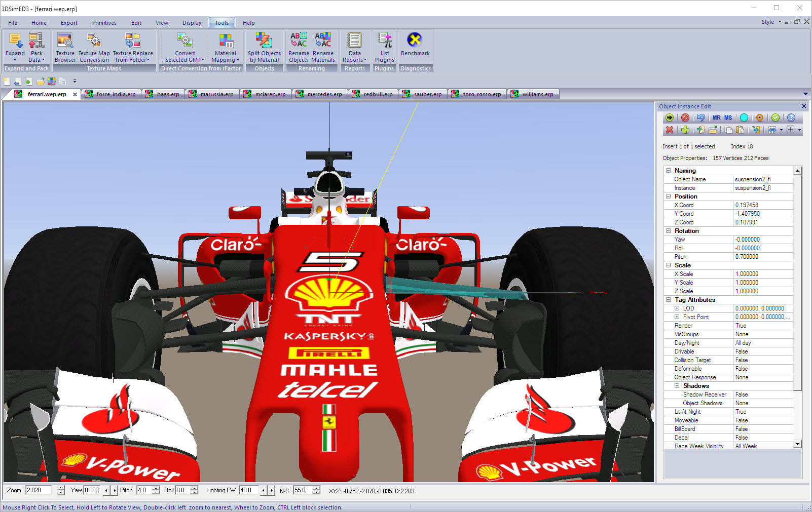Open the document tabs list arrow
812x512 pixels.
(805, 94)
